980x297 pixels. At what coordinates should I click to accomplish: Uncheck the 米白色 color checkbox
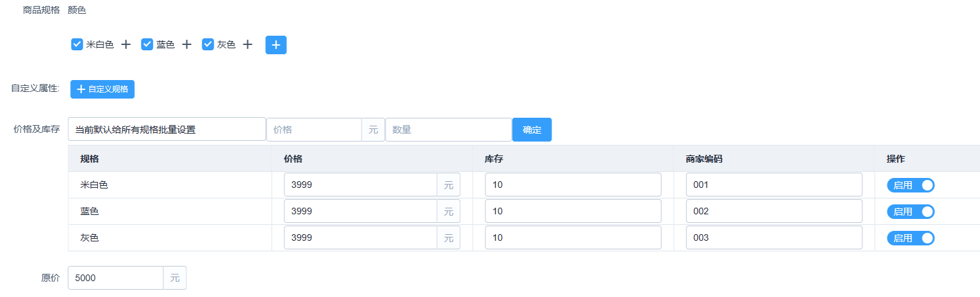click(x=77, y=44)
